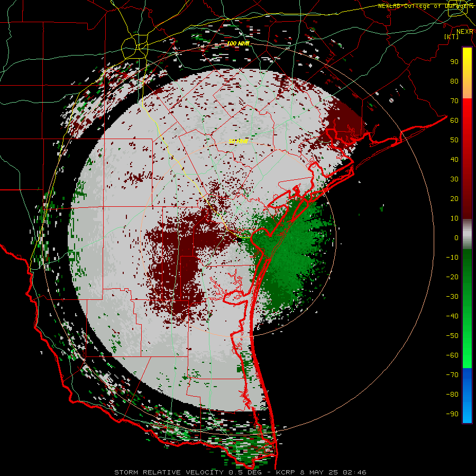Click the -80 label on the scale
The height and width of the screenshot is (476, 476).
click(x=452, y=395)
